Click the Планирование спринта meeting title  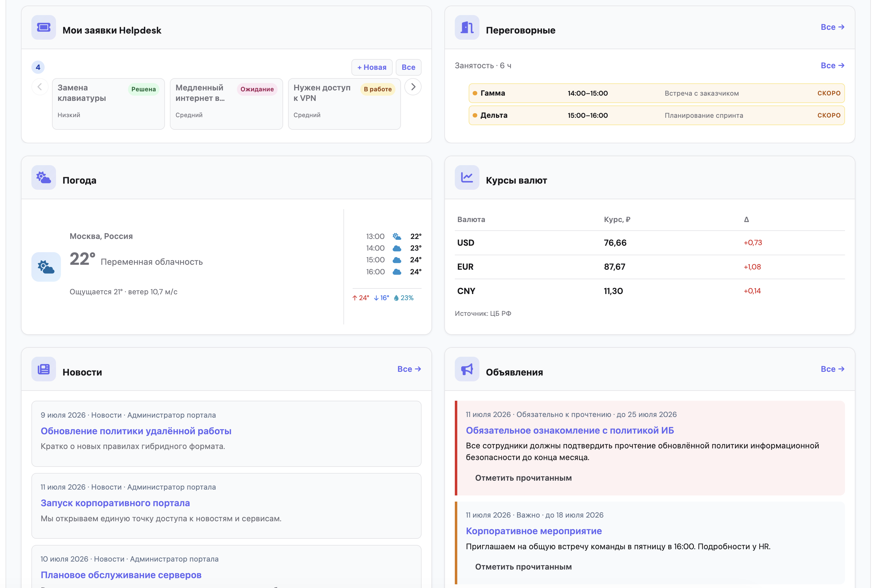[x=704, y=116]
